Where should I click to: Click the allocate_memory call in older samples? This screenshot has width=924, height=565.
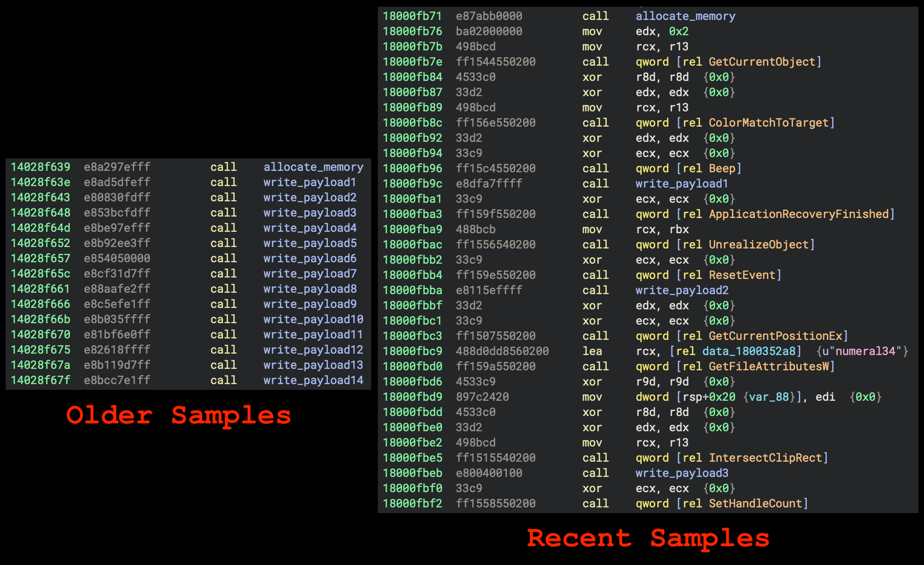click(313, 167)
